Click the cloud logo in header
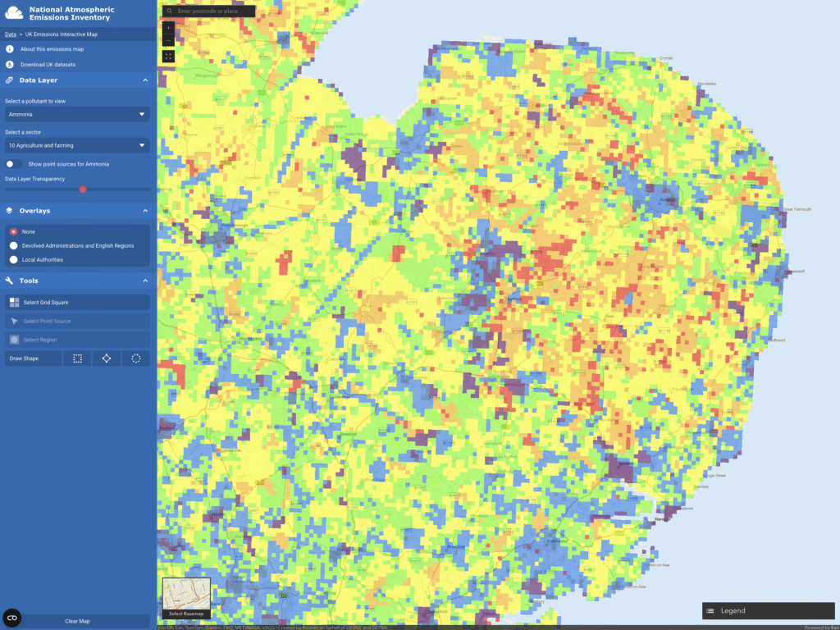The image size is (840, 630). coord(14,11)
